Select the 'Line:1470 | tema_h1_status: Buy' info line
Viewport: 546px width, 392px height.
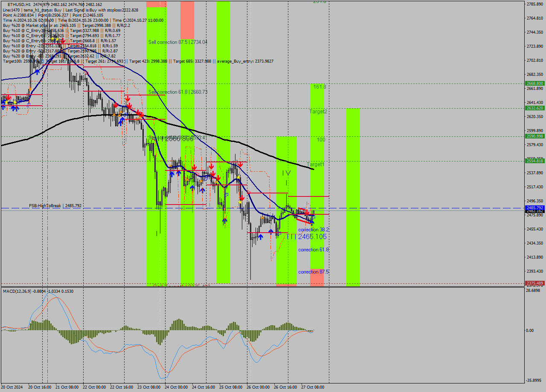(71, 10)
